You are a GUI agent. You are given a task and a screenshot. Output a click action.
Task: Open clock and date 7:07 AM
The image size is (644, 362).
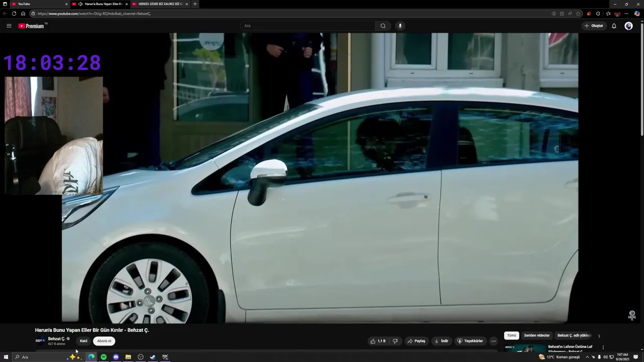click(622, 357)
